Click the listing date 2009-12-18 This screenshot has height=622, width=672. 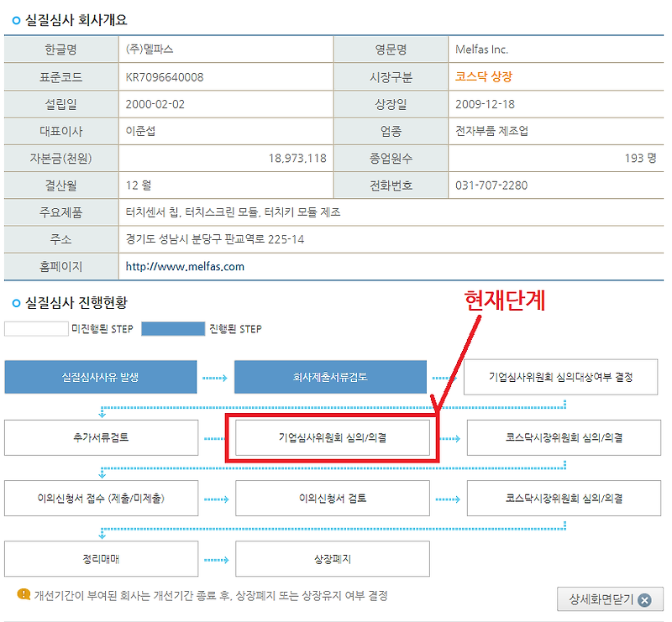485,104
